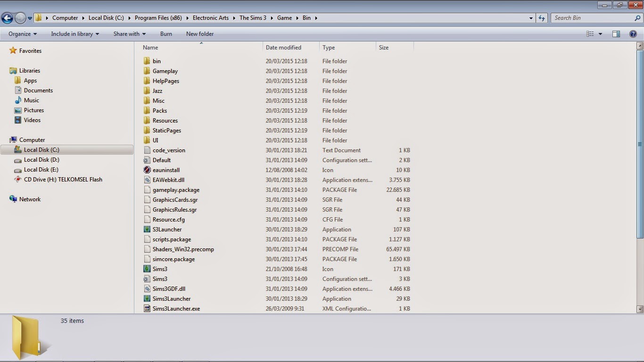Click the Videos library icon
The image size is (644, 362).
(x=18, y=120)
